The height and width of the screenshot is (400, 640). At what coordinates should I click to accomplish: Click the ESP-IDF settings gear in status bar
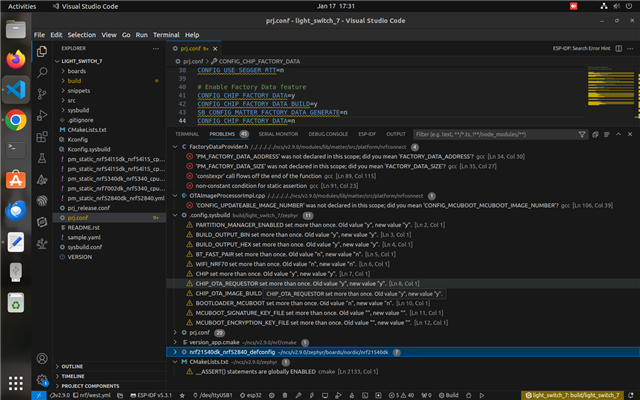coord(271,395)
